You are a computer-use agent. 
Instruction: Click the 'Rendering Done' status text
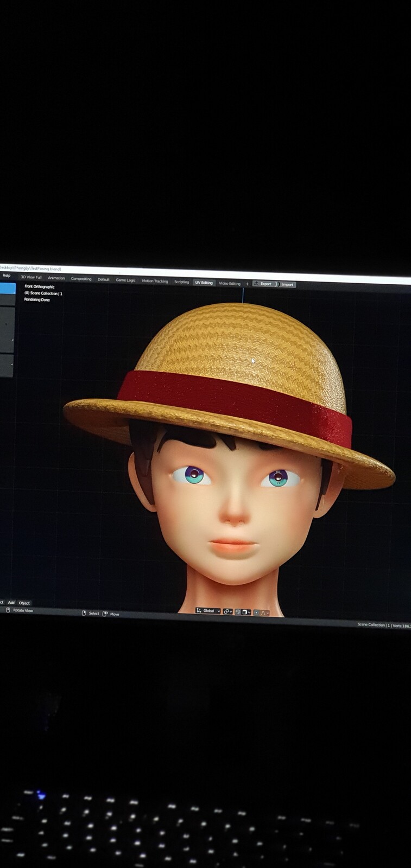pyautogui.click(x=37, y=299)
